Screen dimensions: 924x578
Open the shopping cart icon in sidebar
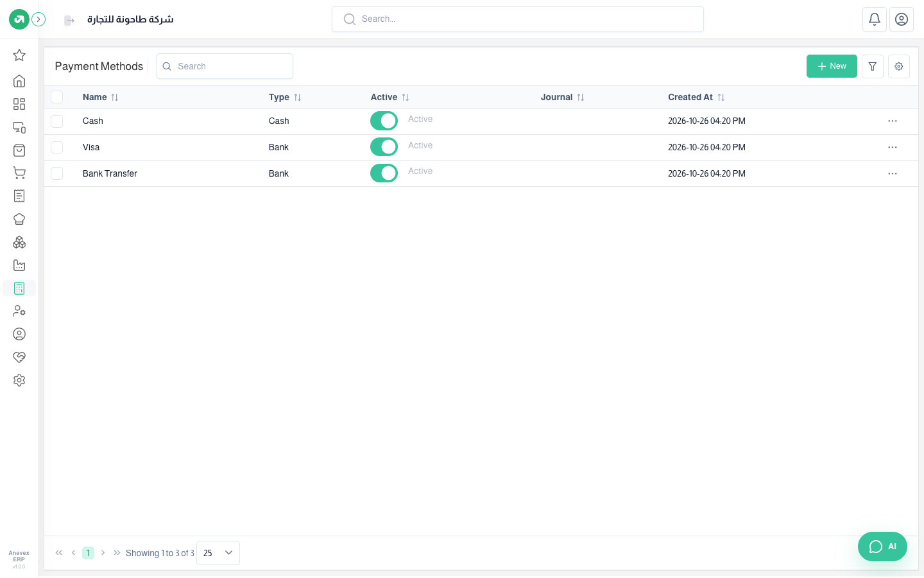[x=19, y=173]
